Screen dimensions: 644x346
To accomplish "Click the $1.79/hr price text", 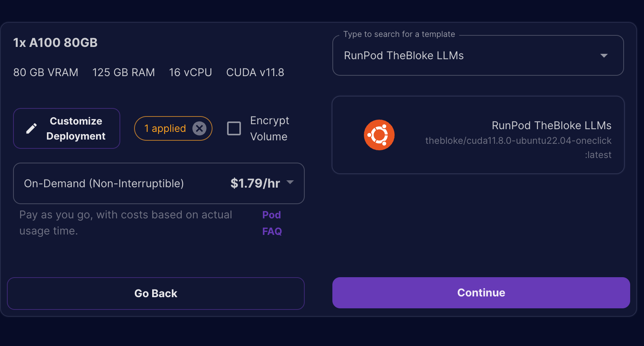I will click(255, 183).
